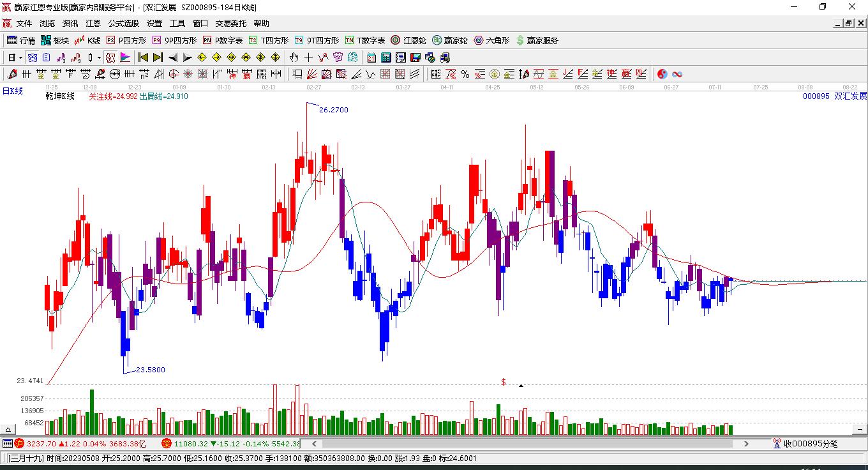Screen dimensions: 868x470
Task: Click the 关注线=24.992 label
Action: pos(113,96)
